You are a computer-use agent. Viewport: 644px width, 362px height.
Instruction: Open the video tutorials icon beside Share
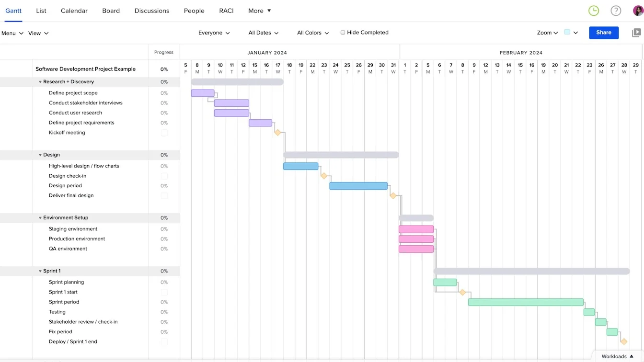(636, 33)
